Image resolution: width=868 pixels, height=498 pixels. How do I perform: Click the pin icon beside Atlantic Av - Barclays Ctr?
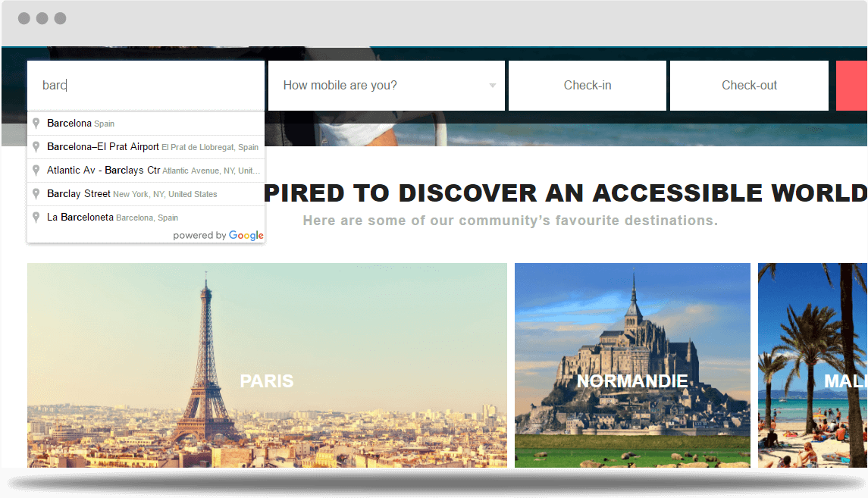coord(36,171)
